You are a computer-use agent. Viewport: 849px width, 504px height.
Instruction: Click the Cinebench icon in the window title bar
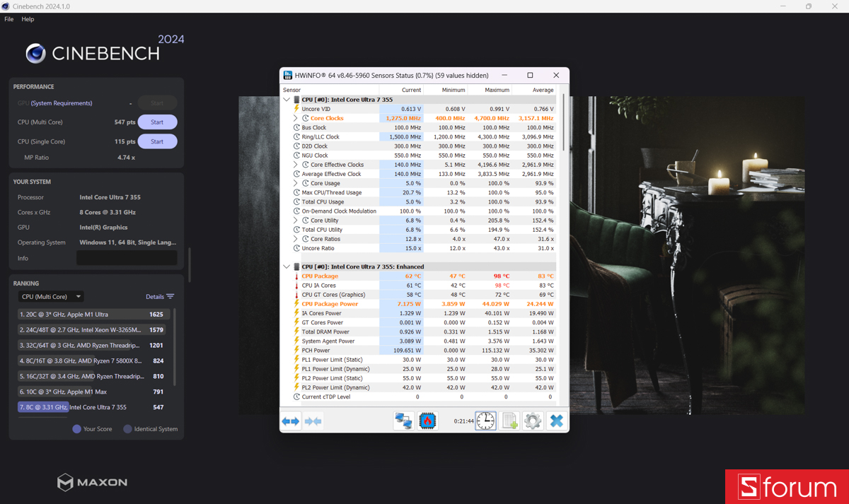[6, 6]
